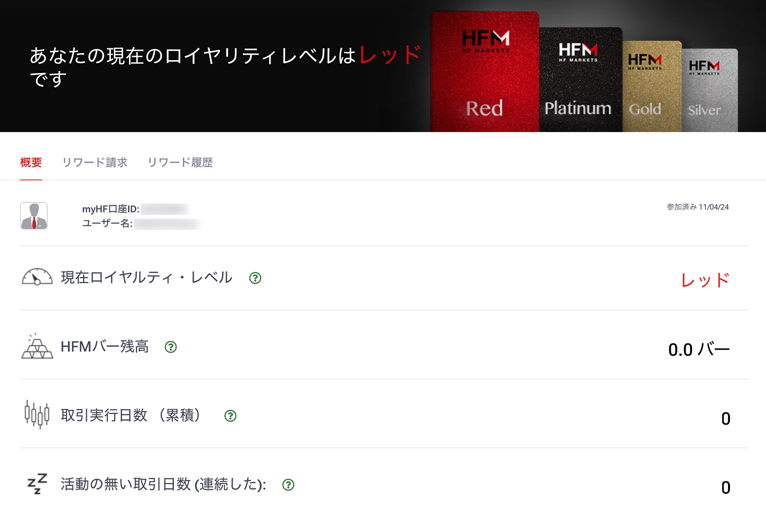Switch to the 概要 tab
Screen dimensions: 766x532
[31, 163]
